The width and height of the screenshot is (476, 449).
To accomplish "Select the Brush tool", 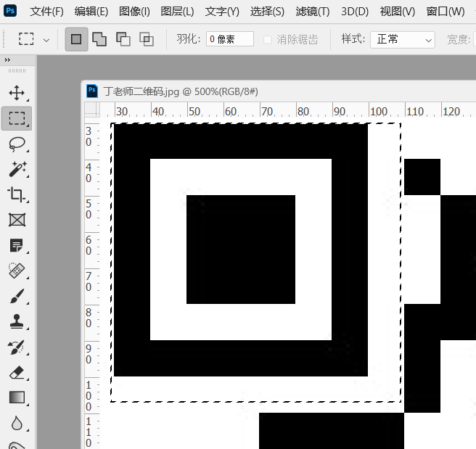I will pos(17,296).
